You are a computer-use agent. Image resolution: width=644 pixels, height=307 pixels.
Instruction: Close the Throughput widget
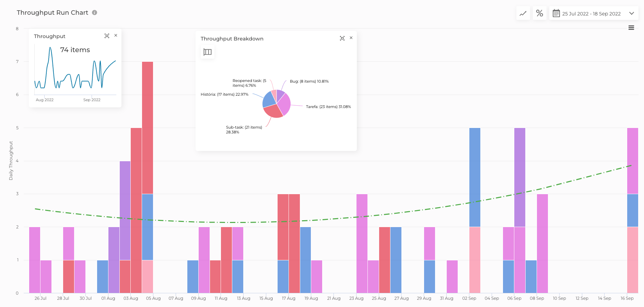116,36
